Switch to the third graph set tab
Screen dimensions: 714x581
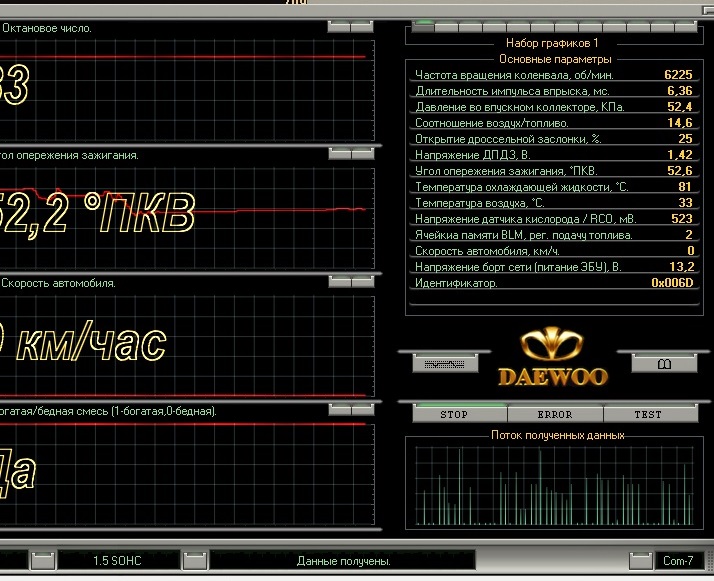470,27
